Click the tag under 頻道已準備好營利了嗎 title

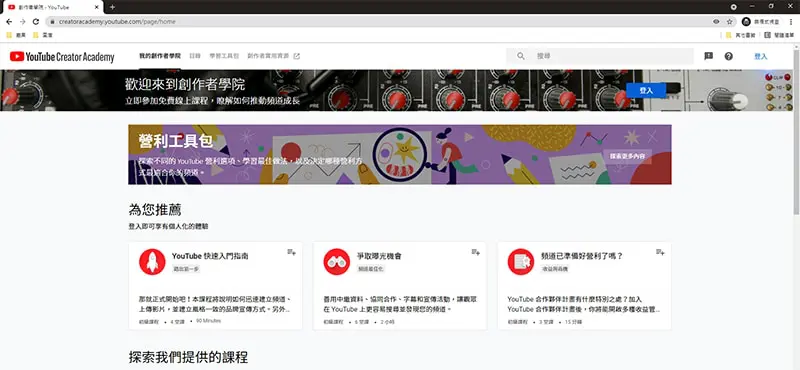coord(555,268)
